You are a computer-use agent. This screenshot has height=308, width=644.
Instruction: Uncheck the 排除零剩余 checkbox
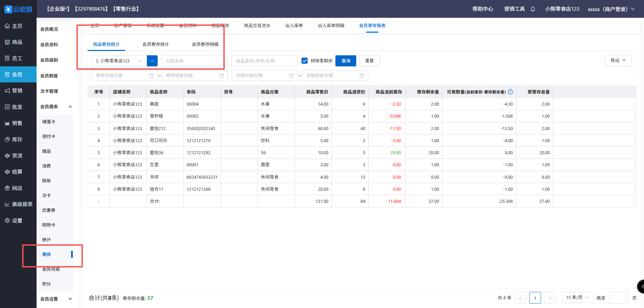(305, 61)
